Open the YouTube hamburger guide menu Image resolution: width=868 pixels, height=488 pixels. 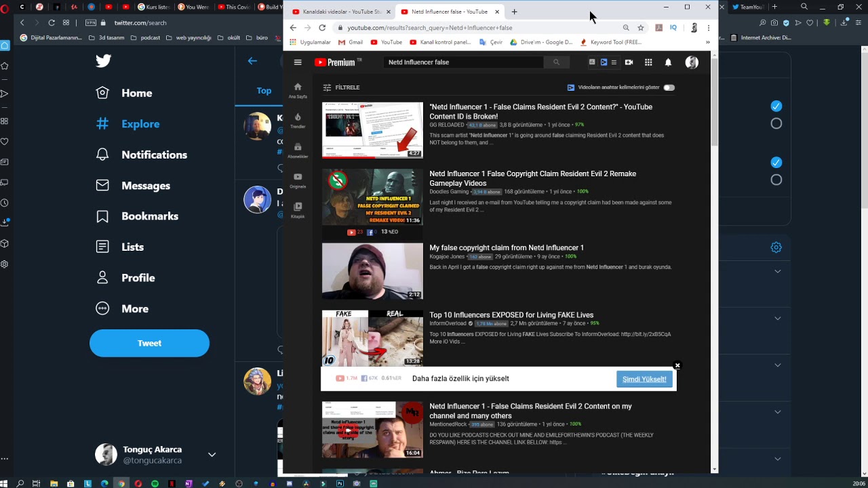click(298, 62)
